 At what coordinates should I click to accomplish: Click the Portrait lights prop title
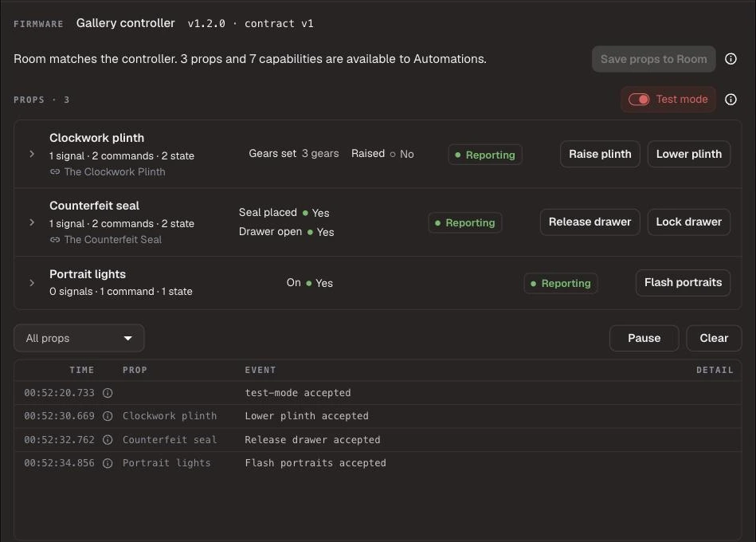click(x=88, y=274)
